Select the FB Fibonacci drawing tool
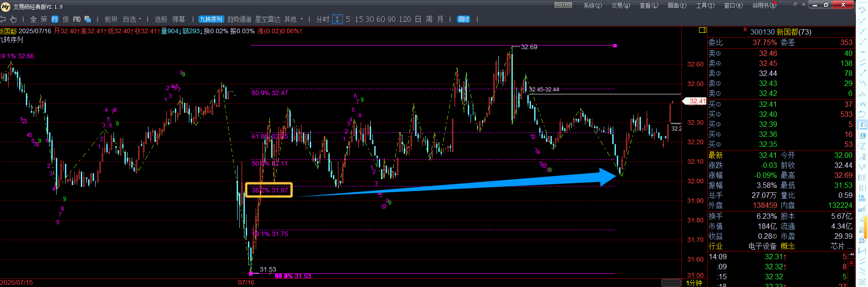 point(862,135)
